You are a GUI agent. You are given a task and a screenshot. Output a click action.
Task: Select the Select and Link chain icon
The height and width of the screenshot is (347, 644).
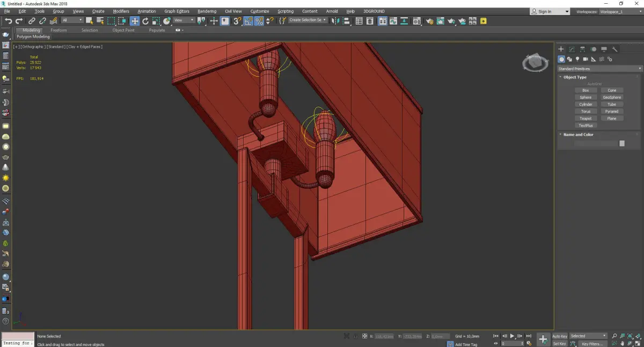pos(32,21)
